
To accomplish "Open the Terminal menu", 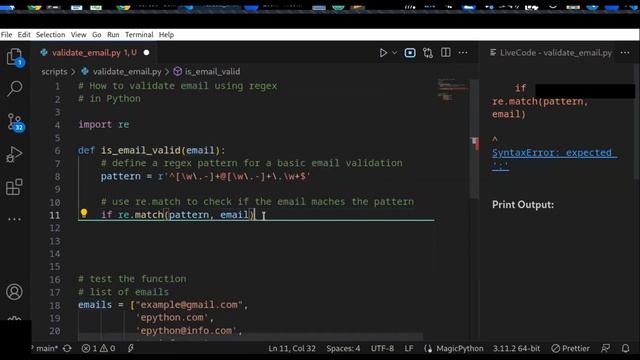I will point(139,35).
